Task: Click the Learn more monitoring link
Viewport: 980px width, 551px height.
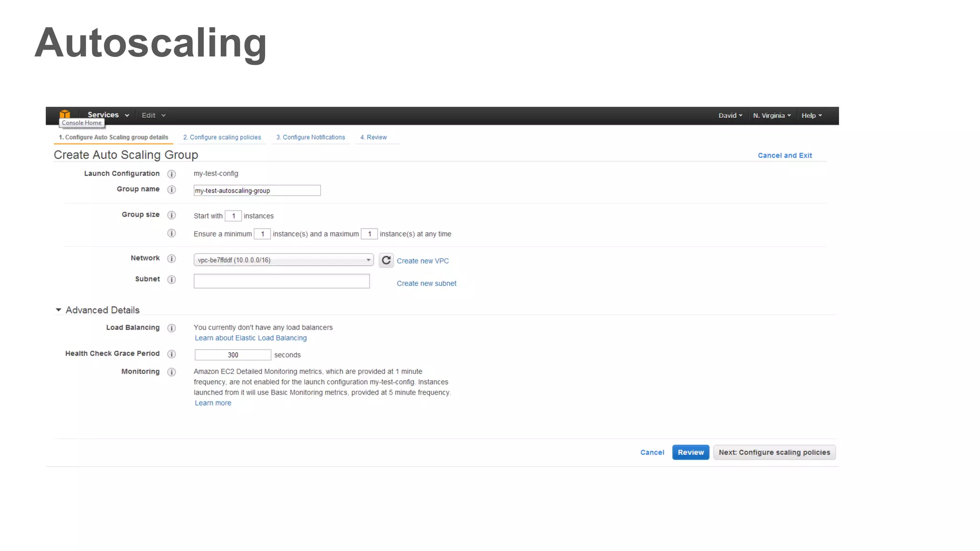Action: click(213, 403)
